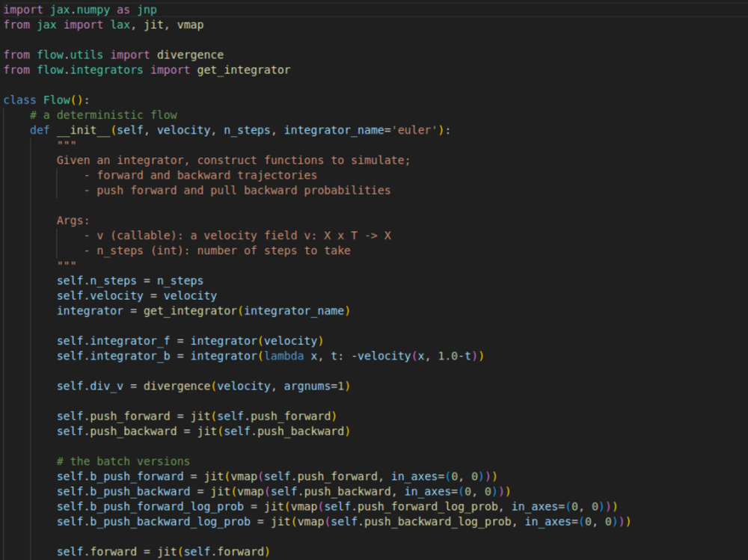Click 'Given an integrator, construct functions' docstring line

tap(233, 160)
